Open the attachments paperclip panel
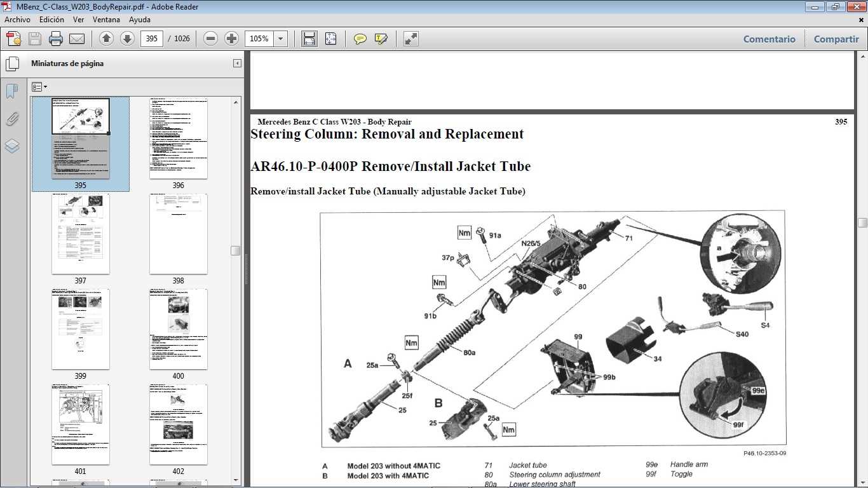Image resolution: width=868 pixels, height=488 pixels. point(12,119)
